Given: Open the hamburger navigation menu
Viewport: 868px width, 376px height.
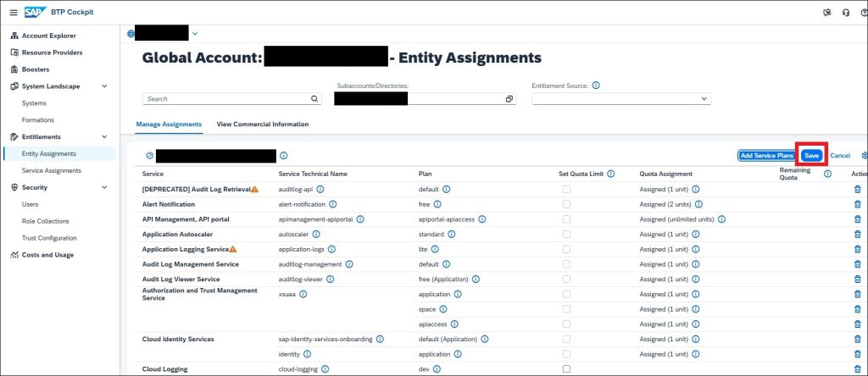Looking at the screenshot, I should click(x=14, y=12).
